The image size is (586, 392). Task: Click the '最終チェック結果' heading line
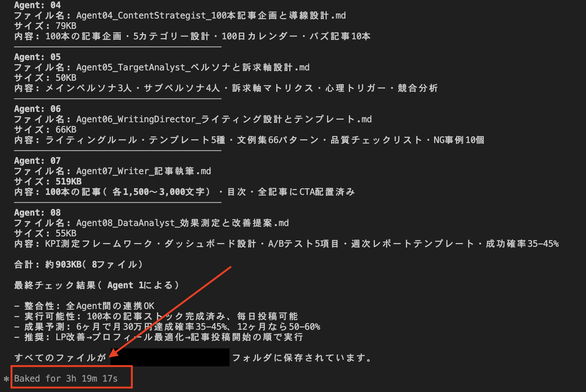tap(97, 285)
